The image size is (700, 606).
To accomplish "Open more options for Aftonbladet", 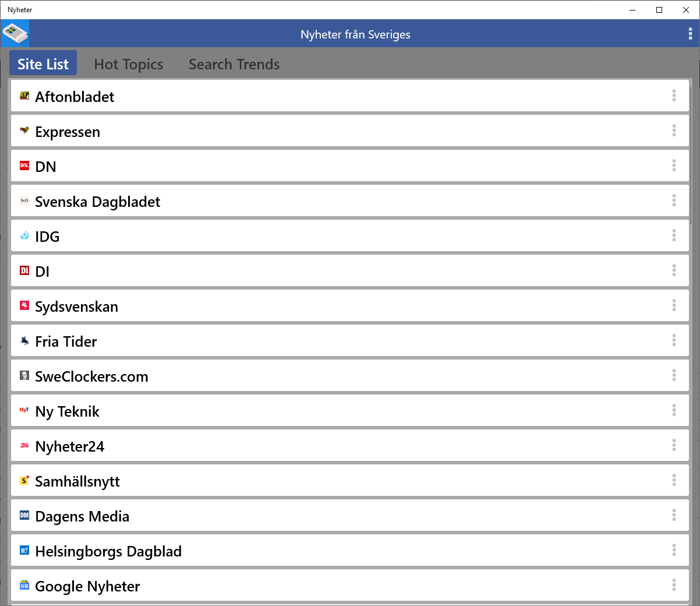I will tap(674, 96).
